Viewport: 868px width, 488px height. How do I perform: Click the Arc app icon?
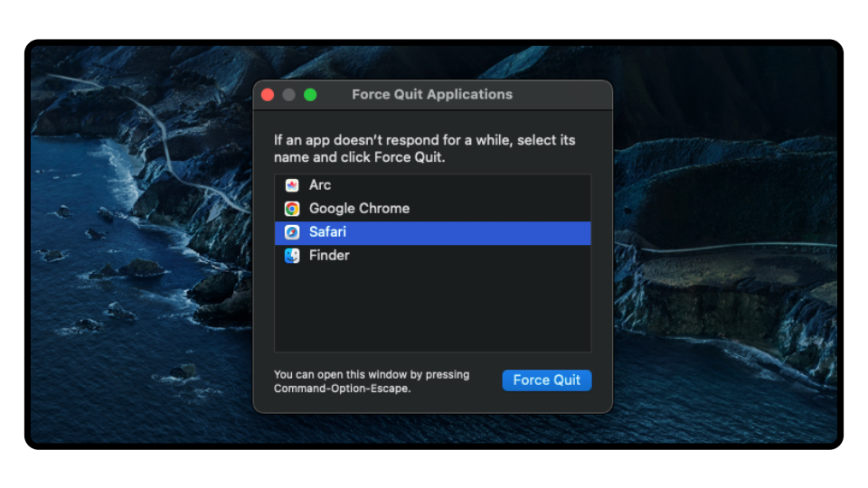coord(292,185)
